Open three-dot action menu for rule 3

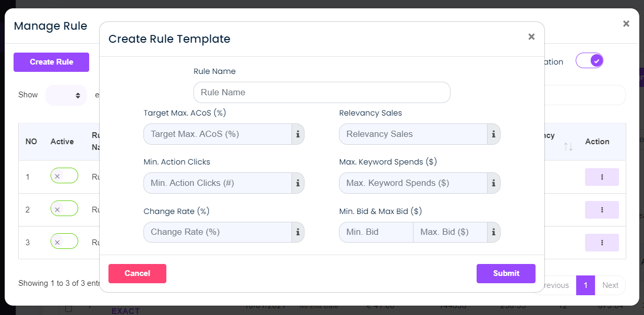point(602,243)
